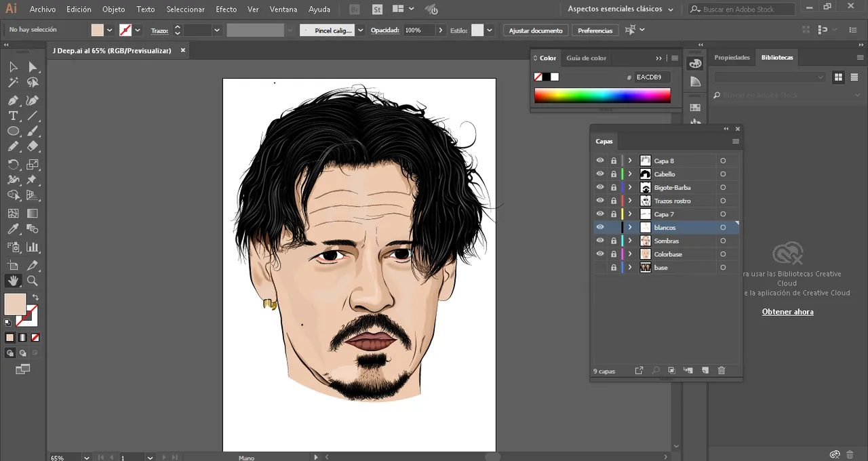Unlock the Capa 7 layer
This screenshot has height=461, width=868.
click(x=614, y=214)
